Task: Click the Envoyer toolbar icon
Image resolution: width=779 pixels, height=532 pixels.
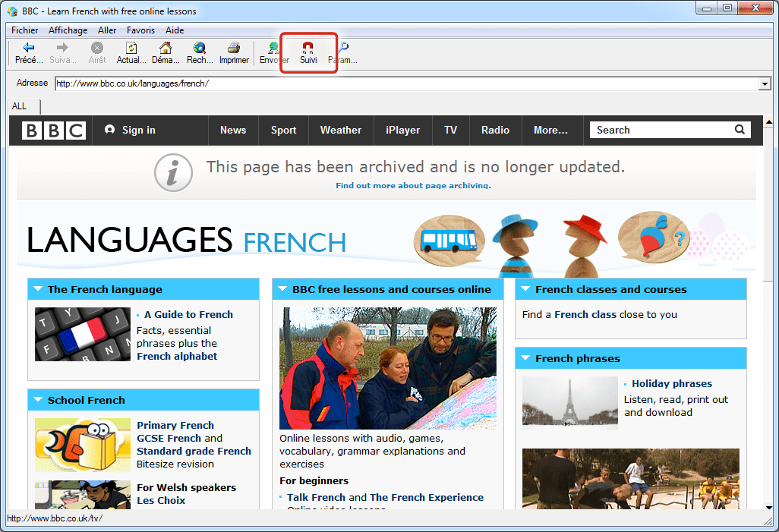Action: pyautogui.click(x=273, y=49)
